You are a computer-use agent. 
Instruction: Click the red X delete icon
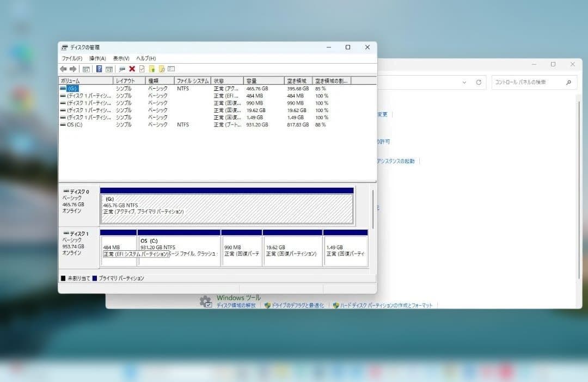pyautogui.click(x=132, y=69)
